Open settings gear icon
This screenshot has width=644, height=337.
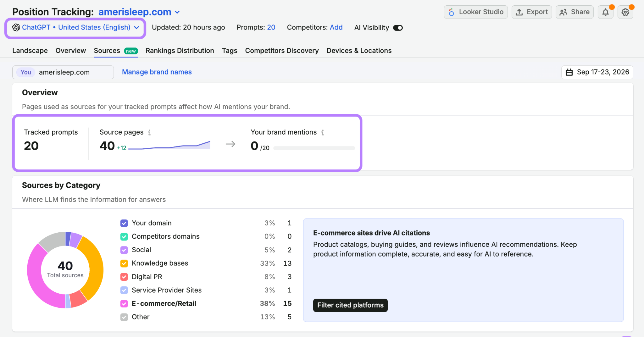(625, 12)
